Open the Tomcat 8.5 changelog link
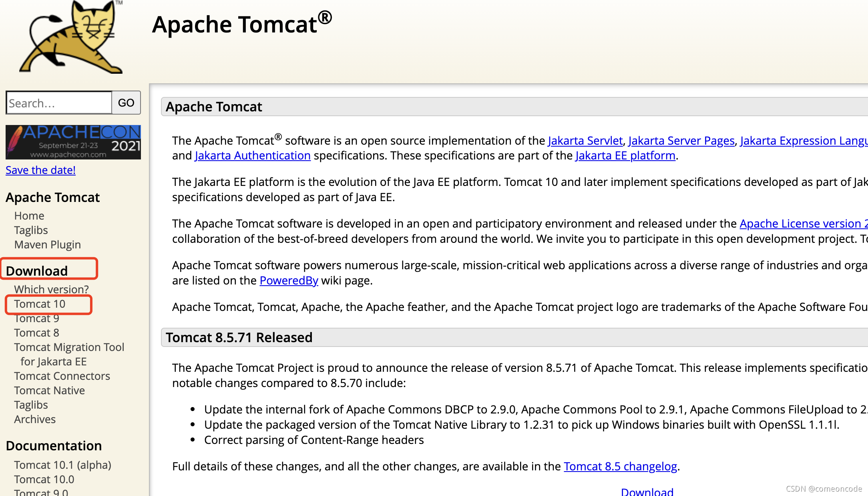Image resolution: width=868 pixels, height=496 pixels. 620,466
